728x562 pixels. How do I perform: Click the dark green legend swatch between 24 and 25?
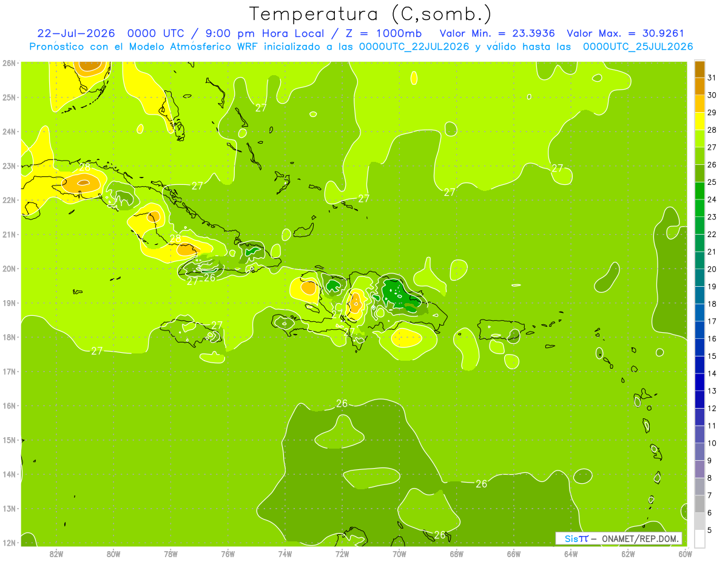tap(699, 191)
